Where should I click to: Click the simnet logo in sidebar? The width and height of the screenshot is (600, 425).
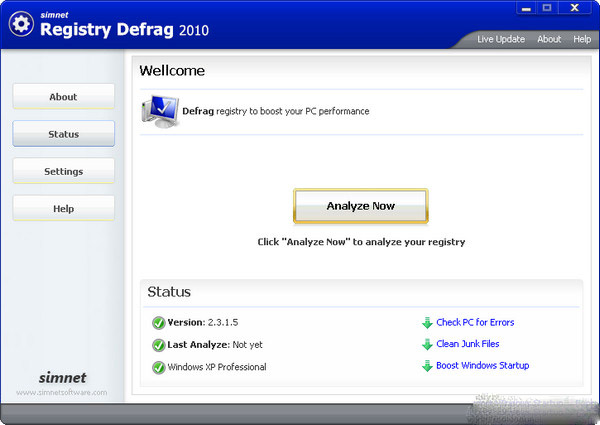point(62,378)
